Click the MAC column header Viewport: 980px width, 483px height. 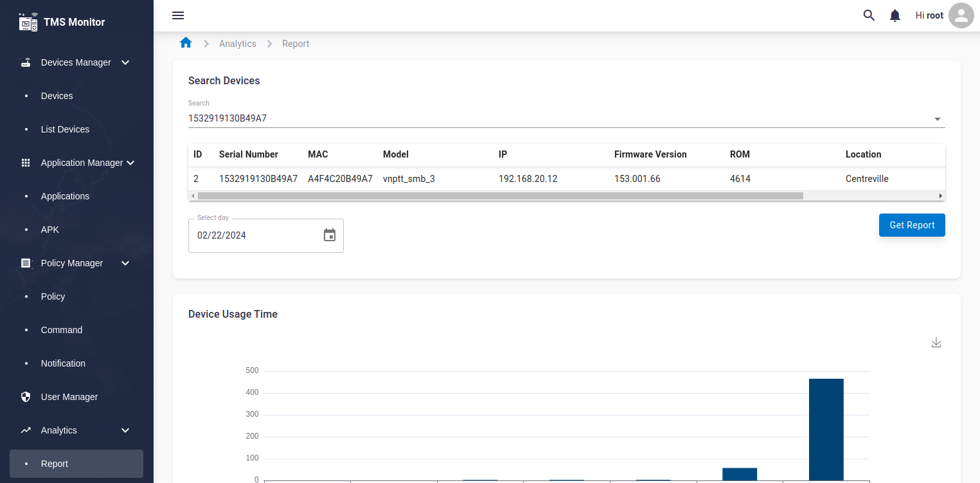(x=318, y=154)
